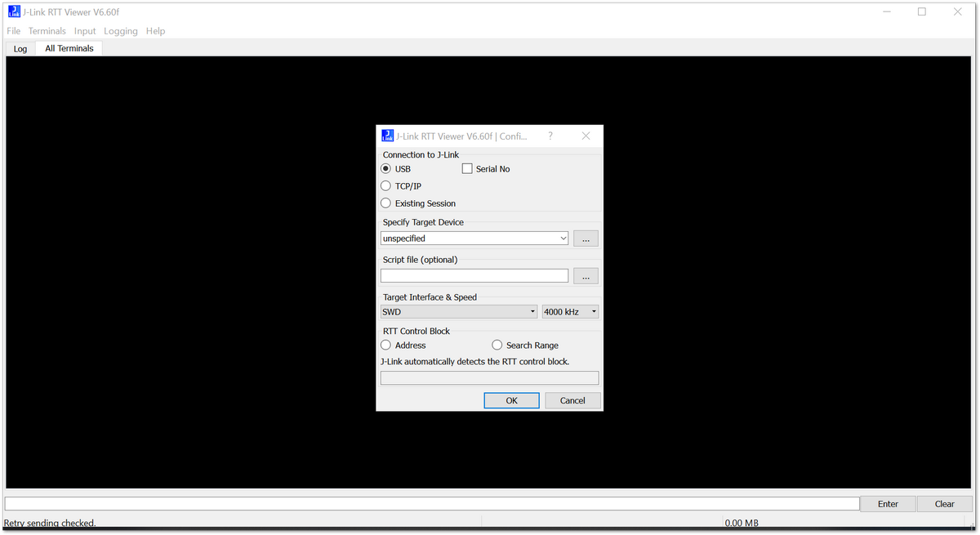The height and width of the screenshot is (535, 980).
Task: Choose Existing Session connection option
Action: click(x=386, y=203)
